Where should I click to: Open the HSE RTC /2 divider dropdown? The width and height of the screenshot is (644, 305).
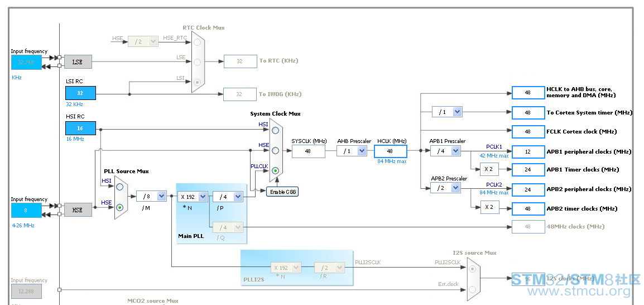pos(143,41)
